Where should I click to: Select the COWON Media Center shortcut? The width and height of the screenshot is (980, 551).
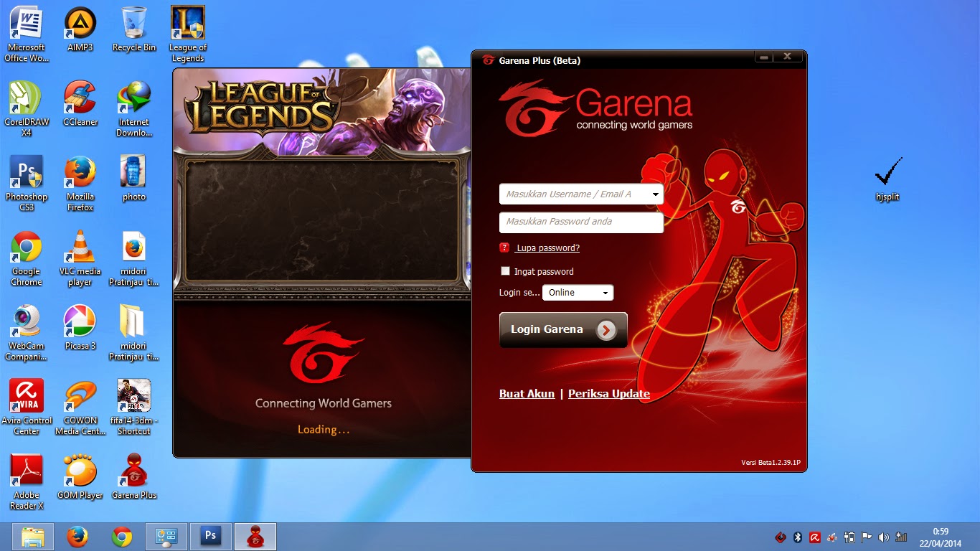[x=80, y=407]
